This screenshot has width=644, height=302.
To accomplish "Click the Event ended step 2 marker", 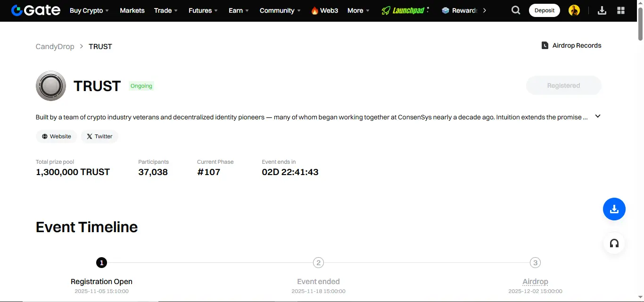I will click(318, 262).
